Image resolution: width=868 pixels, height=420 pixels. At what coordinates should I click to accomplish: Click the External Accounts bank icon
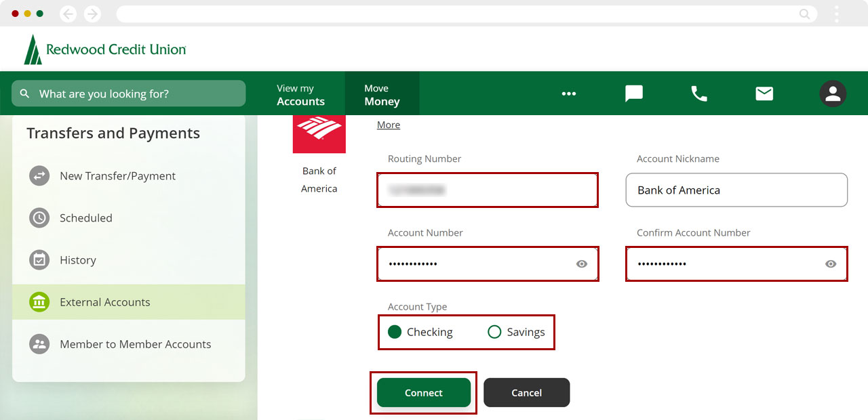click(x=39, y=302)
